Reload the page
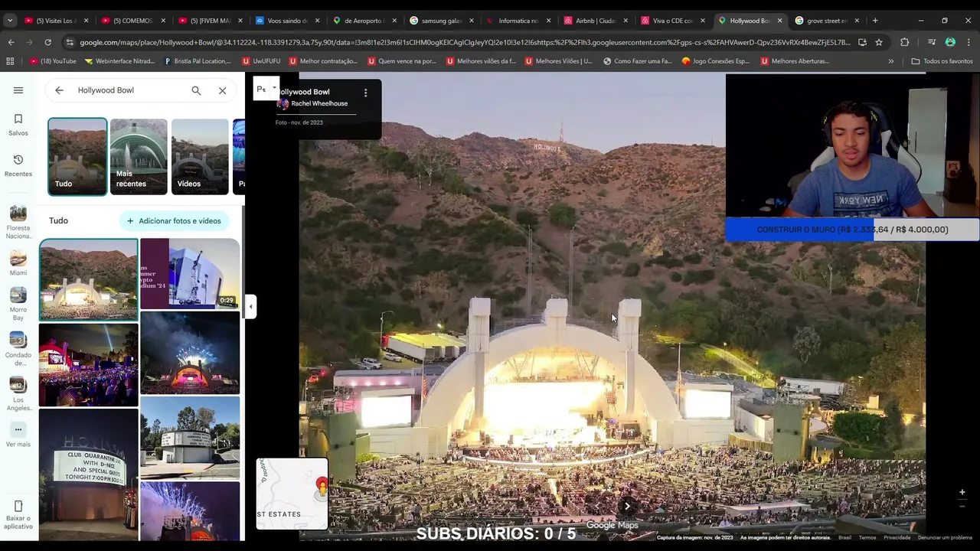This screenshot has width=980, height=551. [47, 42]
